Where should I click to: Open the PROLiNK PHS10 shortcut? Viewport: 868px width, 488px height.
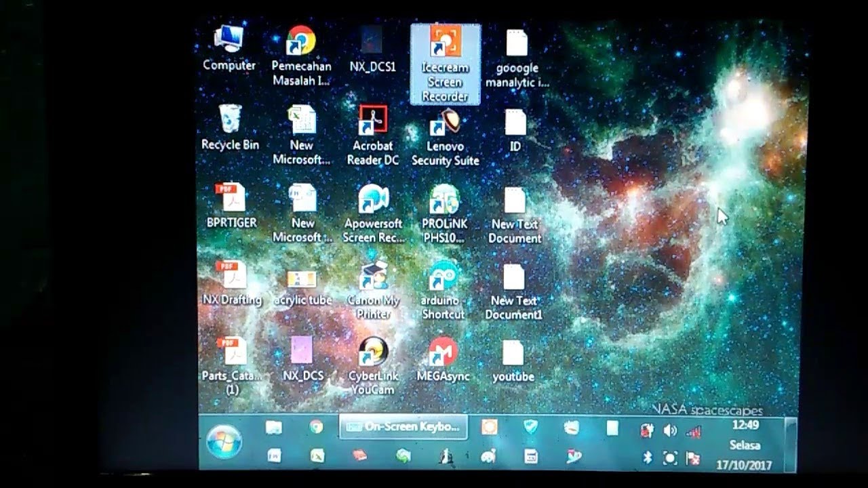click(443, 213)
